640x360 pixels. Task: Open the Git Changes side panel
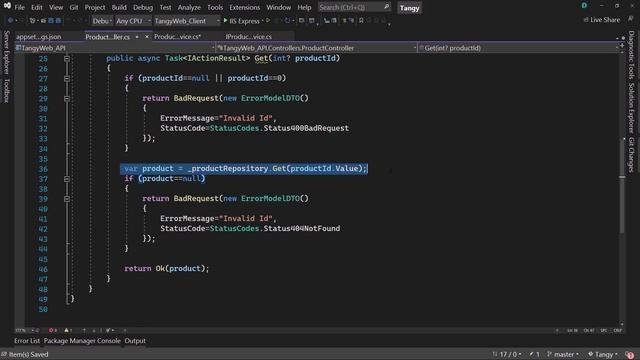tap(631, 154)
